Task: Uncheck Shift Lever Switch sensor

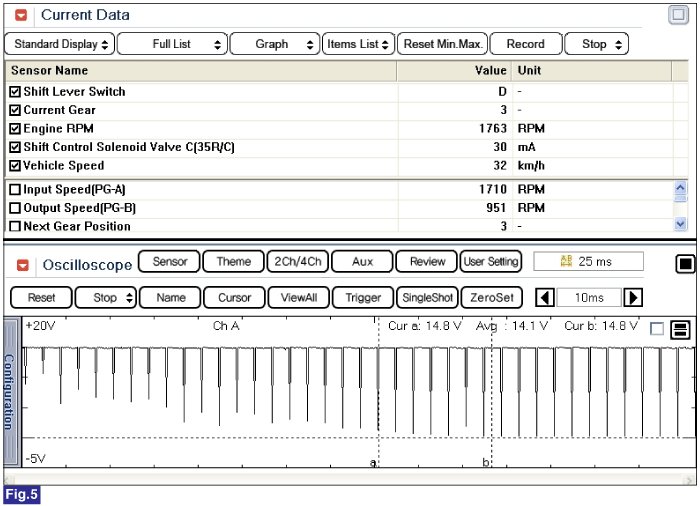Action: point(15,92)
